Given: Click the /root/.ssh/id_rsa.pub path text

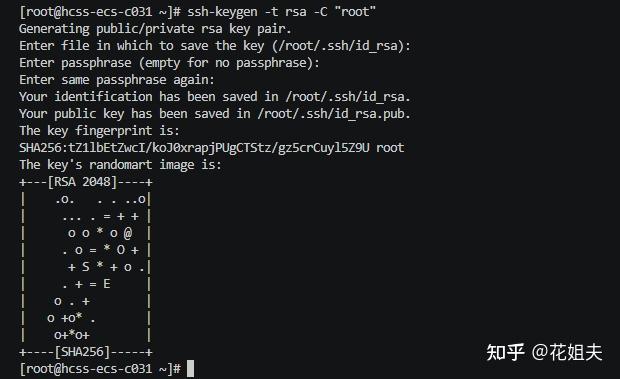Looking at the screenshot, I should [331, 114].
